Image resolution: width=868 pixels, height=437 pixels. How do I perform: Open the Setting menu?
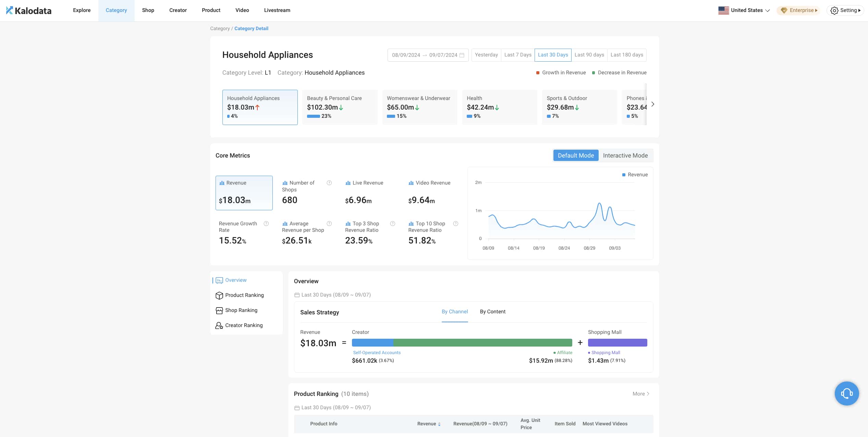coord(845,10)
